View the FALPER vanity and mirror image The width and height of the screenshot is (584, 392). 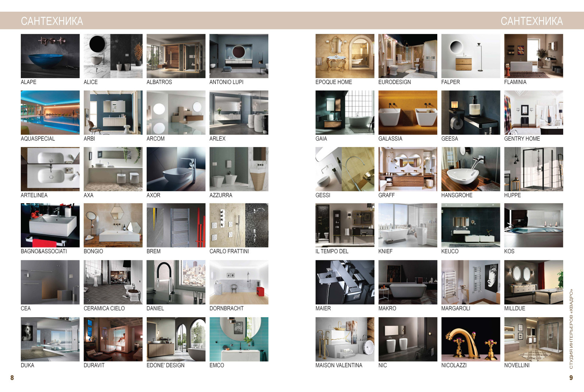471,56
